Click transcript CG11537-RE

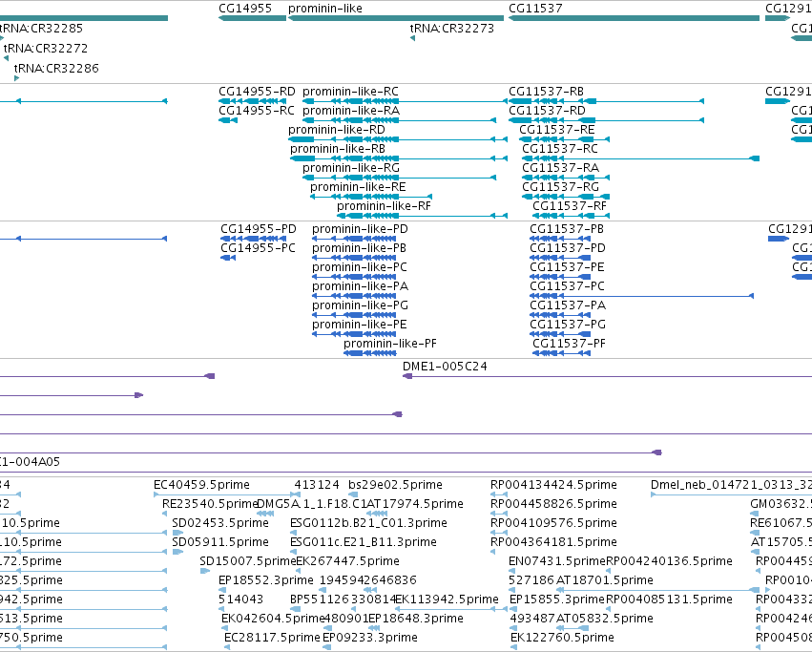click(x=556, y=130)
